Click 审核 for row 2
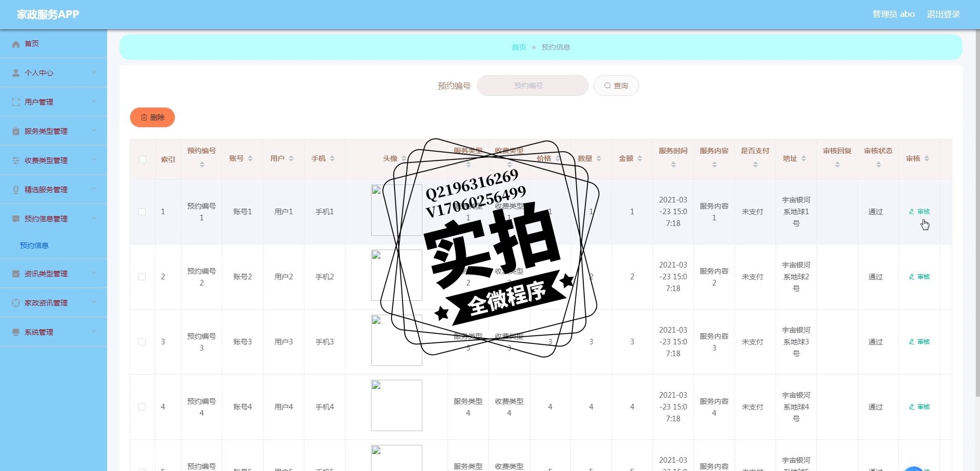 coord(920,277)
